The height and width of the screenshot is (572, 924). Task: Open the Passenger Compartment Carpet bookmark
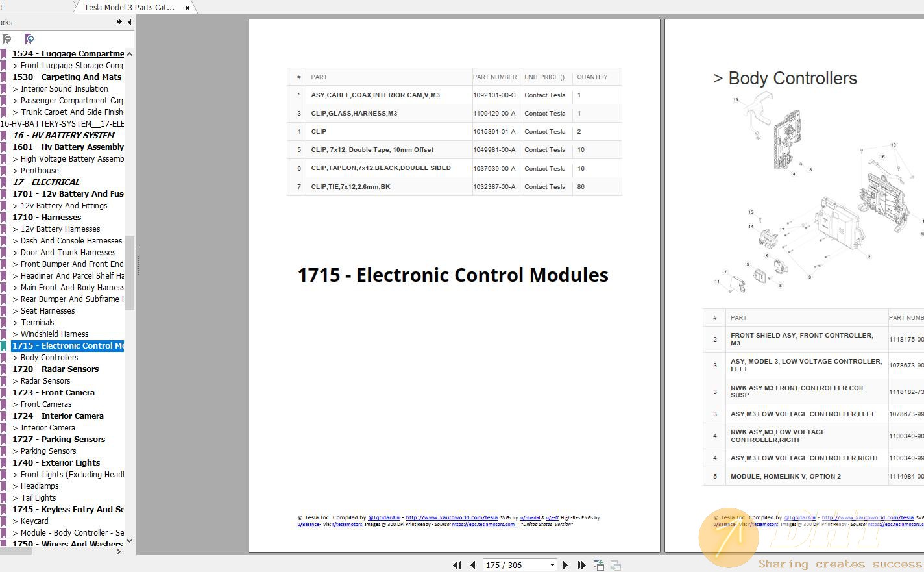[68, 101]
